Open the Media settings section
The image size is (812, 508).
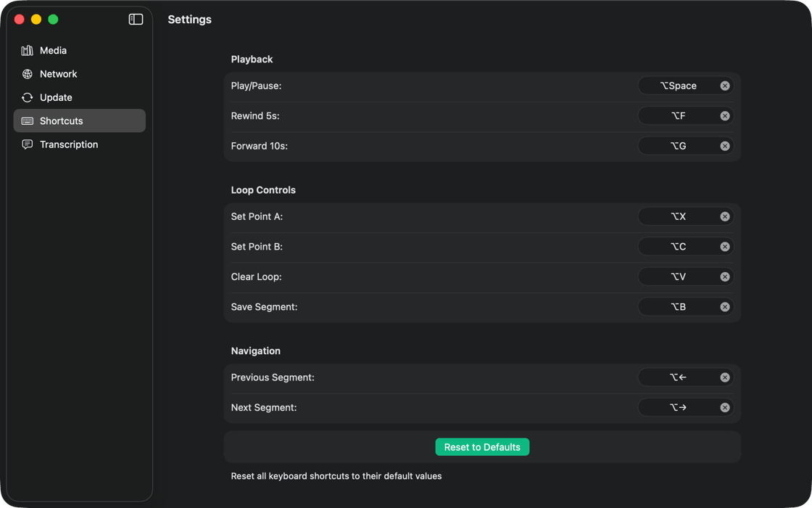53,51
